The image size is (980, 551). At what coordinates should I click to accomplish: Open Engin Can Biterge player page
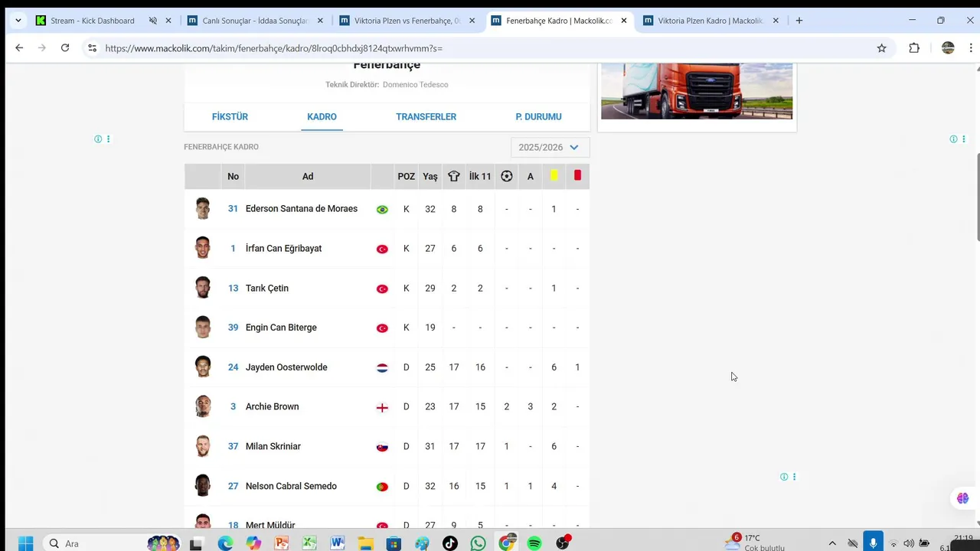pos(281,327)
